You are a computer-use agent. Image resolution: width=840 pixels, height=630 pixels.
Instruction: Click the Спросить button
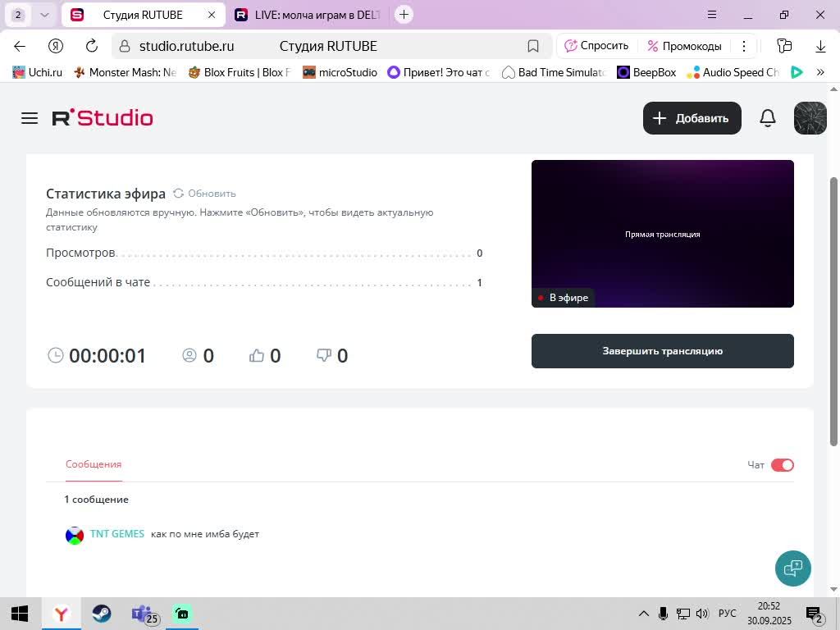pyautogui.click(x=596, y=46)
